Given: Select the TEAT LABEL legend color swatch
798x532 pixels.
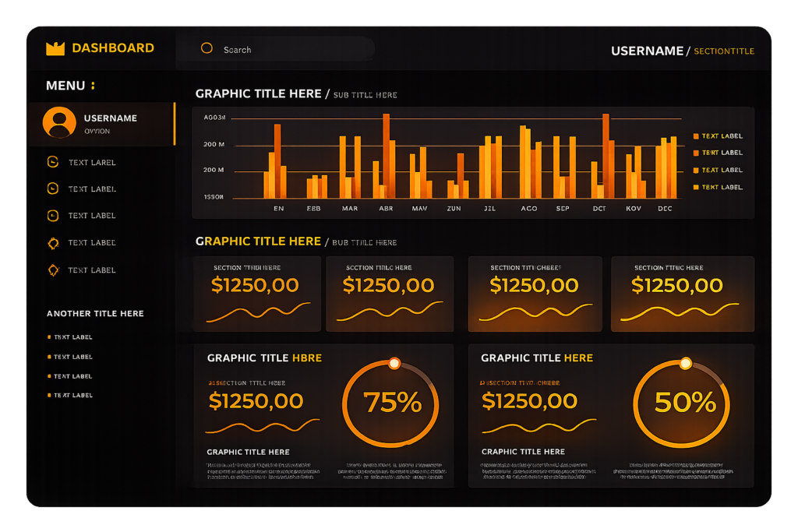Looking at the screenshot, I should pos(696,171).
